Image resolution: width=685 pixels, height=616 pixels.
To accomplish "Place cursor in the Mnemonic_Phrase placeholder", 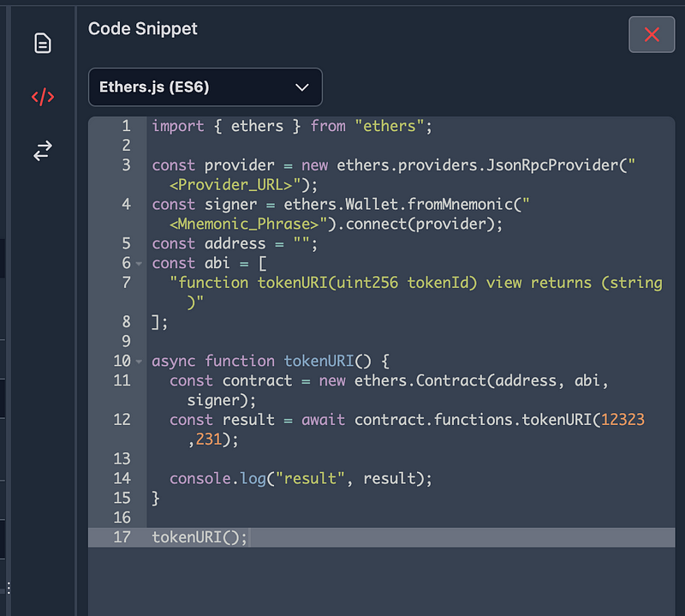I will click(243, 224).
